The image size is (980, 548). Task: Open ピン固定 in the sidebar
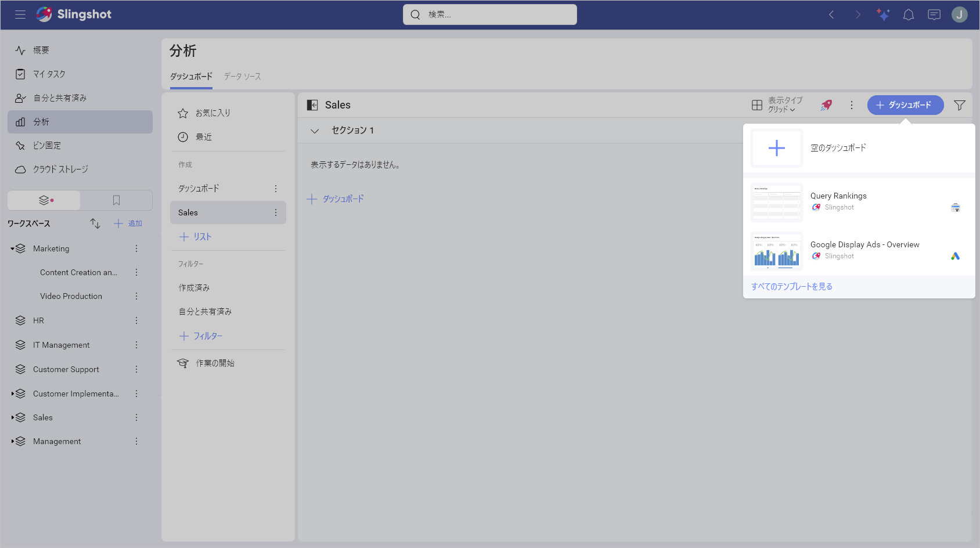click(80, 146)
